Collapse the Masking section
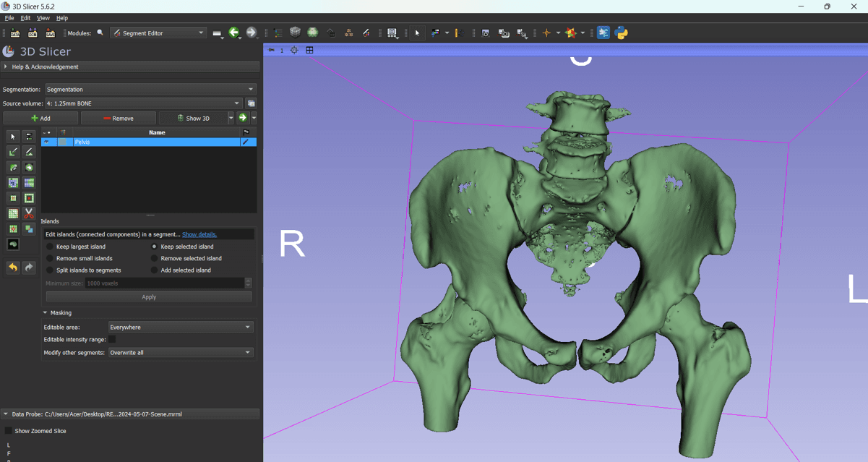 click(x=45, y=313)
